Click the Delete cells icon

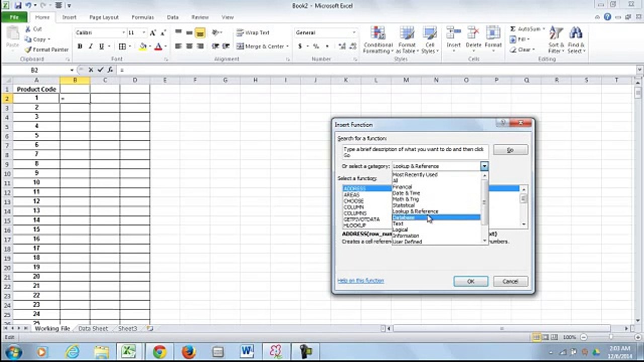pyautogui.click(x=473, y=39)
